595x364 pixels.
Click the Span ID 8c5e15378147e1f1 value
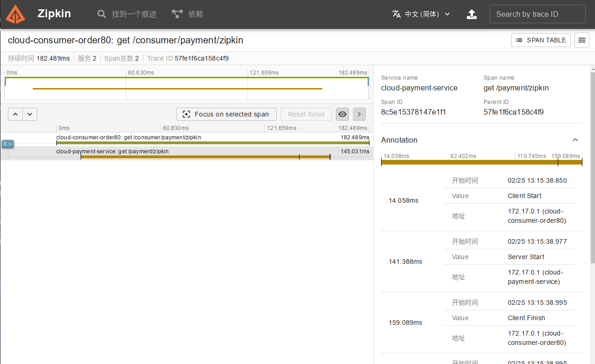413,112
